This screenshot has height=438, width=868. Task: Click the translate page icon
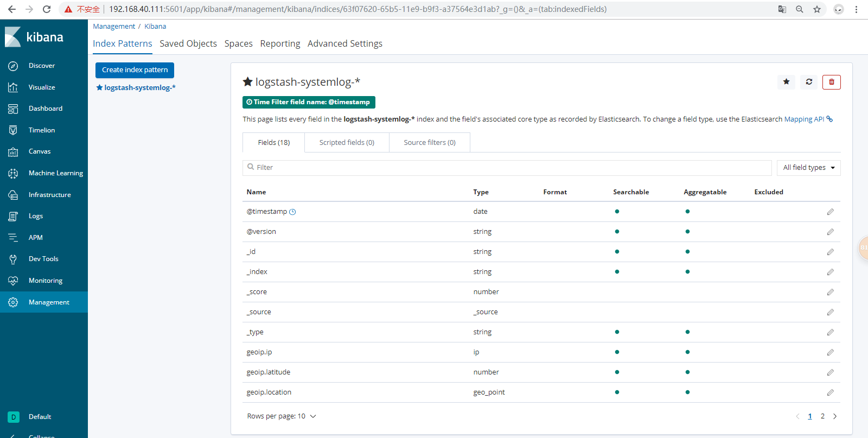click(x=782, y=9)
